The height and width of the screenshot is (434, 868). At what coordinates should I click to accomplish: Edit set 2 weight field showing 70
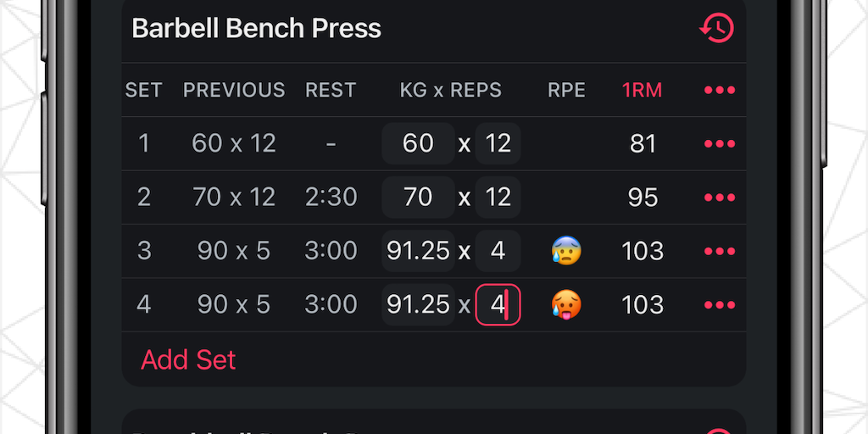click(x=418, y=198)
